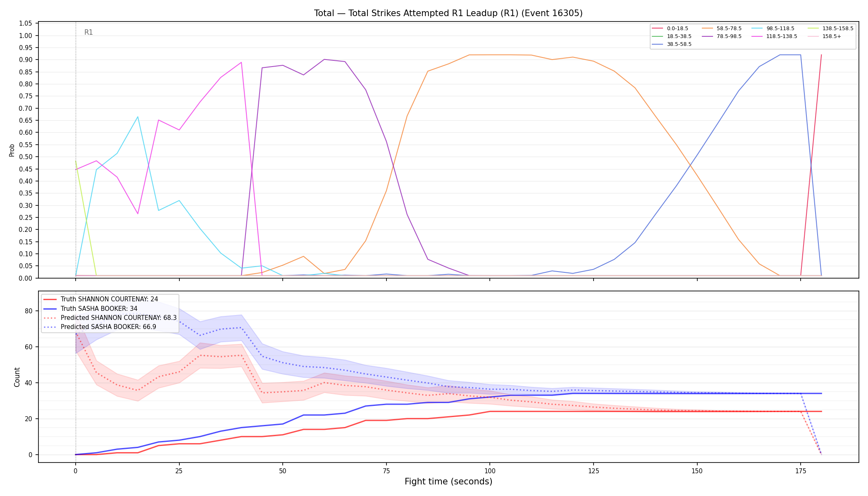
Task: Click the '125' tick on the fight time axis
Action: pyautogui.click(x=594, y=470)
